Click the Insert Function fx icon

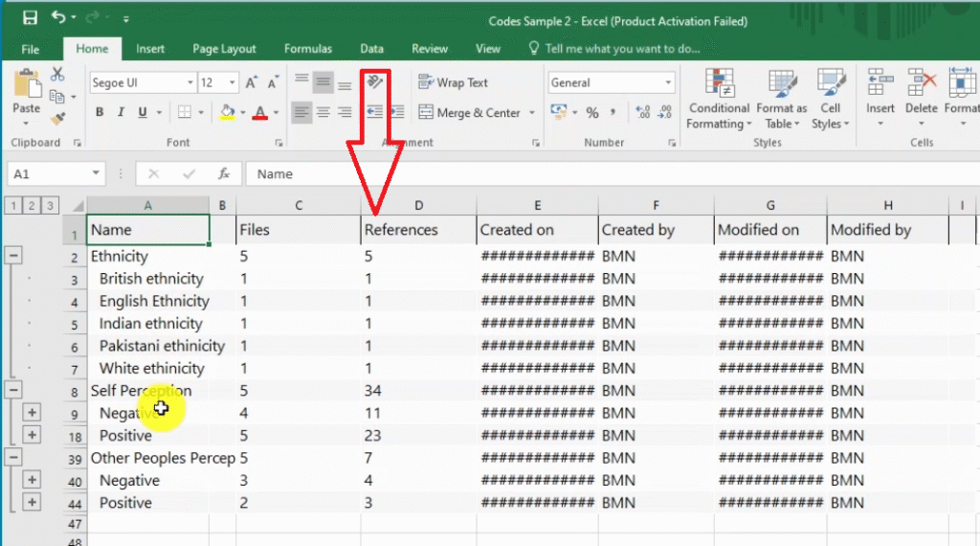coord(224,174)
